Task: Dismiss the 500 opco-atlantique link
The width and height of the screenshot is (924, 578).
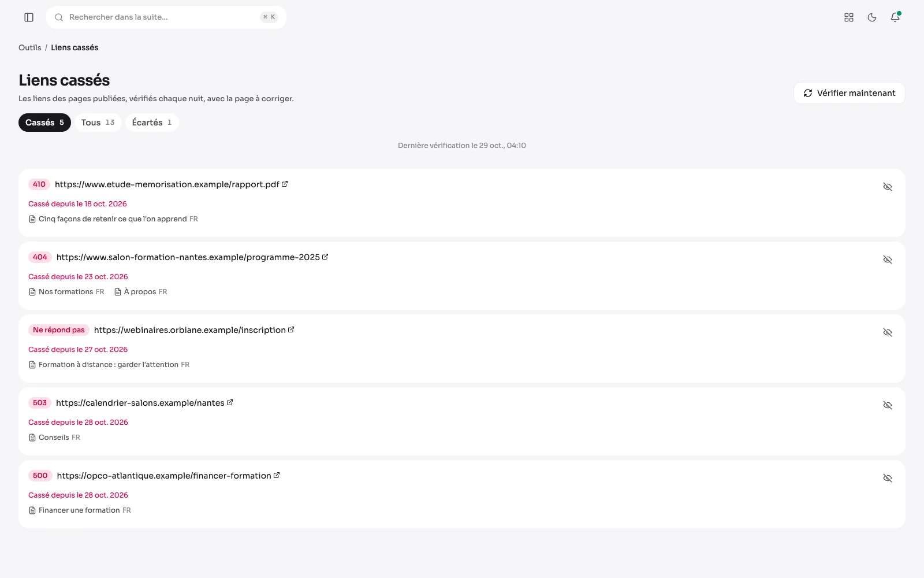Action: click(x=888, y=478)
